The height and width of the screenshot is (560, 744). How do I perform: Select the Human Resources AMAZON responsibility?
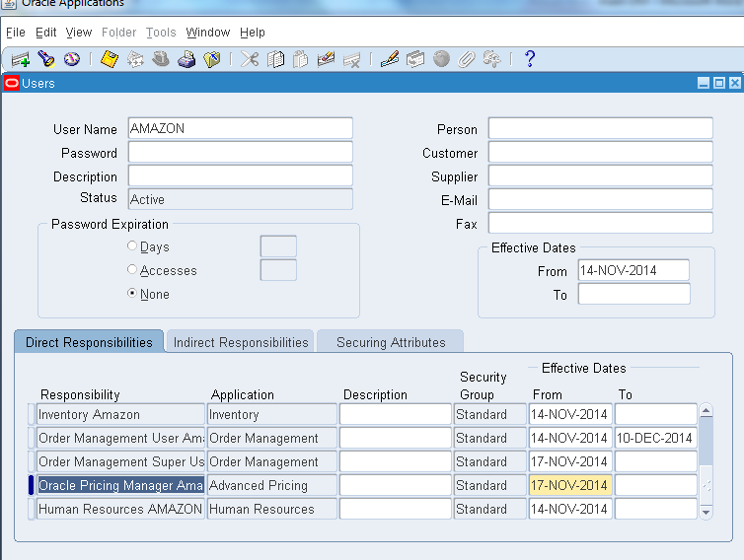[x=120, y=509]
